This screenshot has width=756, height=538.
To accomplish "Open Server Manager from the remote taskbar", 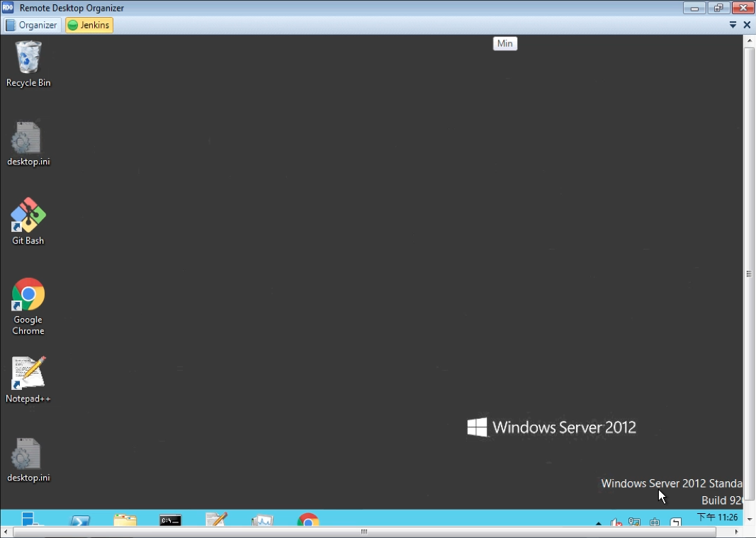I will coord(33,519).
